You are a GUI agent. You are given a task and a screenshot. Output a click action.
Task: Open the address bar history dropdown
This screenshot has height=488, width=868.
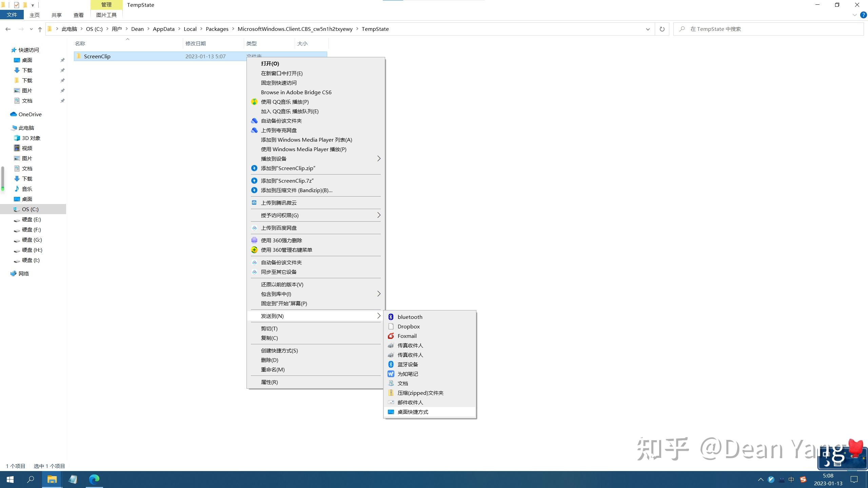click(x=648, y=29)
